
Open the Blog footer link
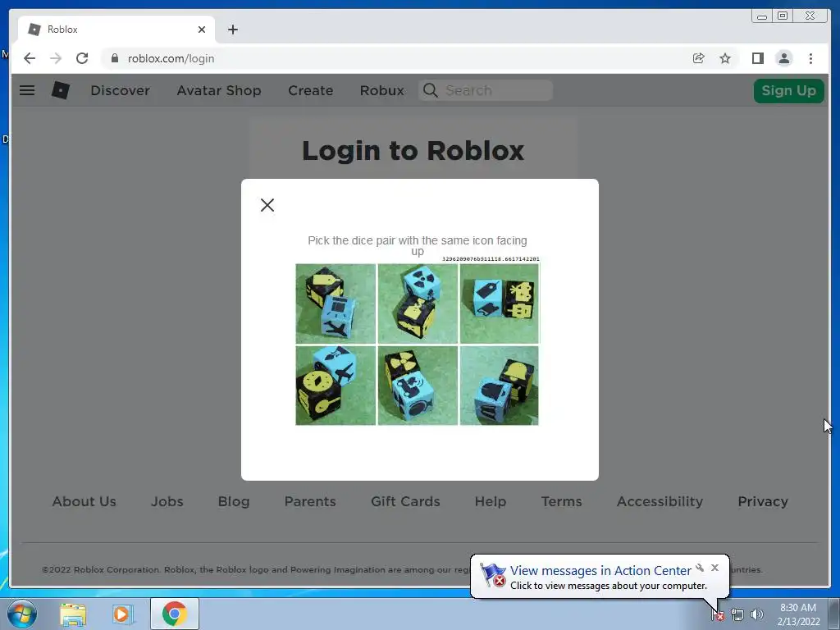click(234, 501)
